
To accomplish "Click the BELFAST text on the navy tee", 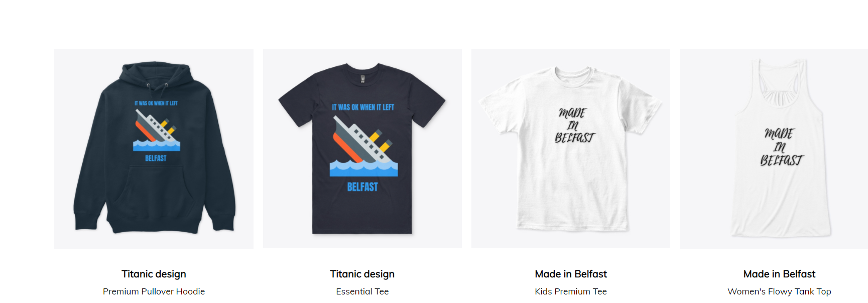I will [362, 187].
